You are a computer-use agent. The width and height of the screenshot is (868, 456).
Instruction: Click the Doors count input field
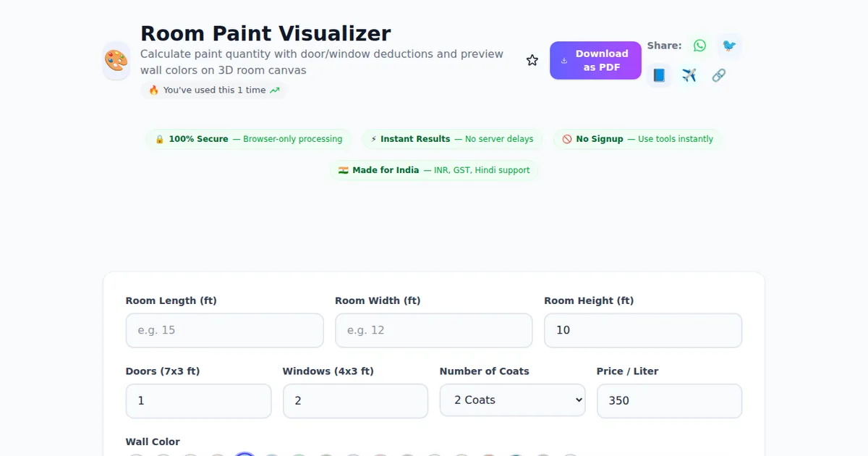(x=198, y=400)
